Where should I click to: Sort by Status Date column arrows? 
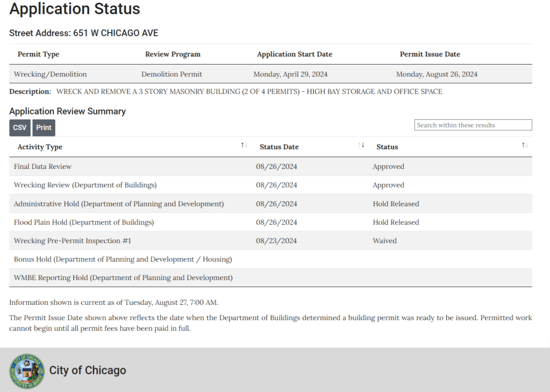361,145
